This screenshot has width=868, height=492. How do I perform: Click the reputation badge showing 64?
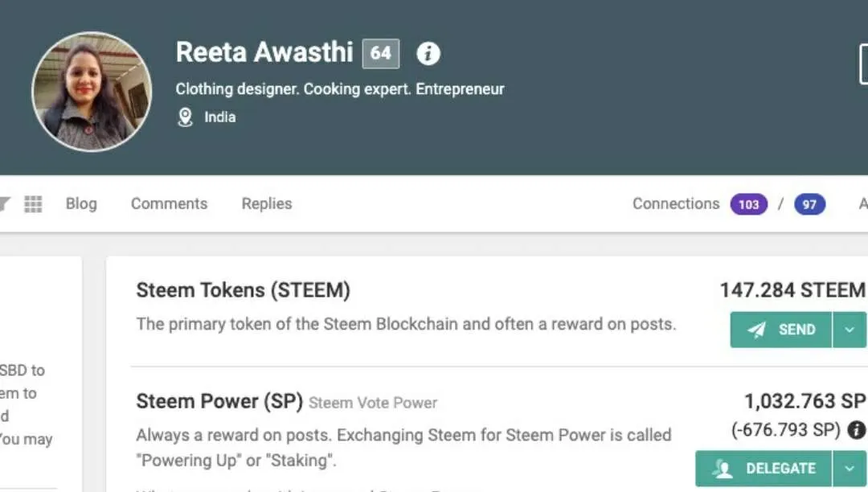[x=381, y=54]
